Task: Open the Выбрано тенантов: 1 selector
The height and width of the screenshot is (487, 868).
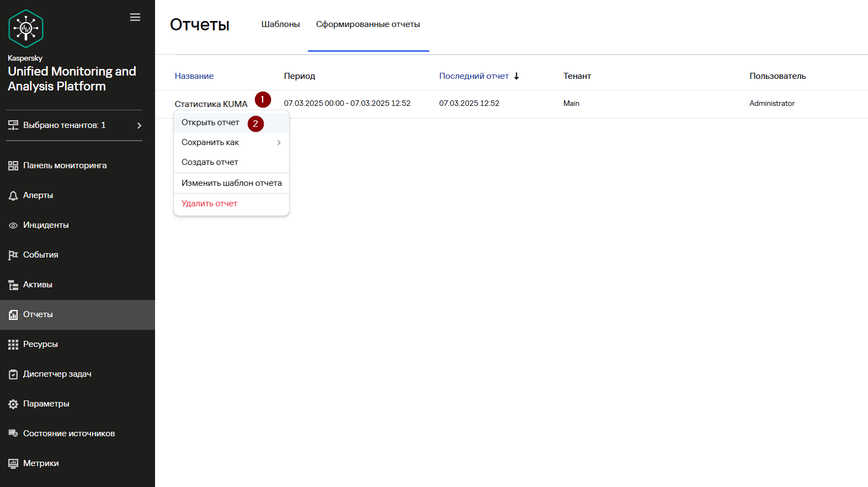Action: pos(74,125)
